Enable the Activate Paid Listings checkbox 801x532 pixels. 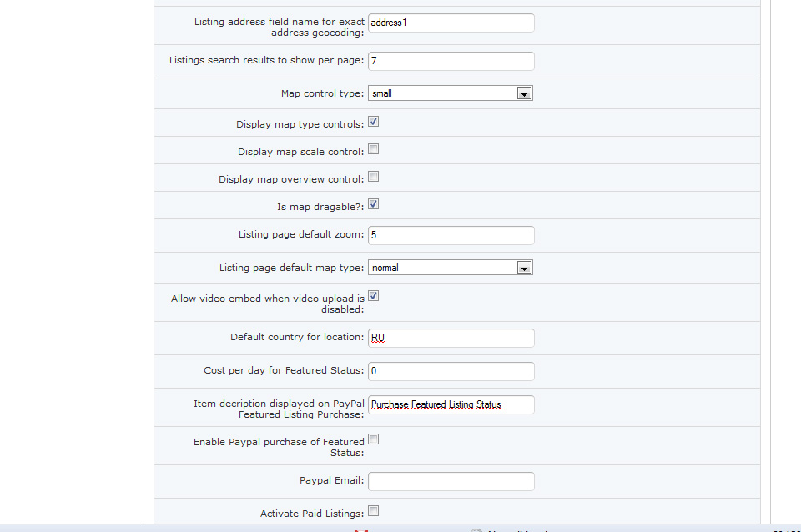(x=374, y=511)
